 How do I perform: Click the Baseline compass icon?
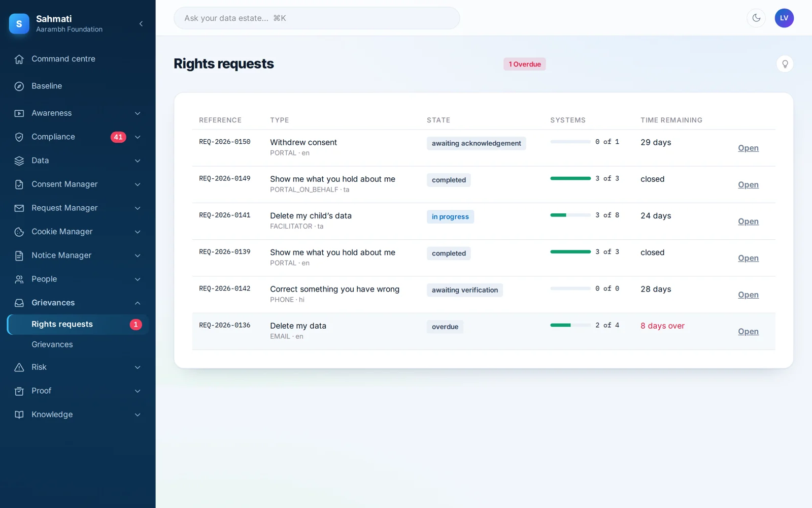point(19,86)
